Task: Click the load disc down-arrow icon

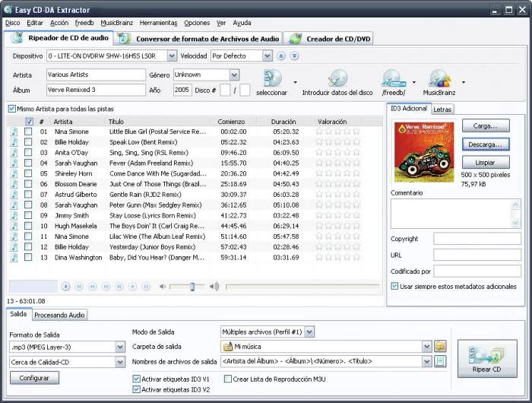Action: (x=295, y=56)
